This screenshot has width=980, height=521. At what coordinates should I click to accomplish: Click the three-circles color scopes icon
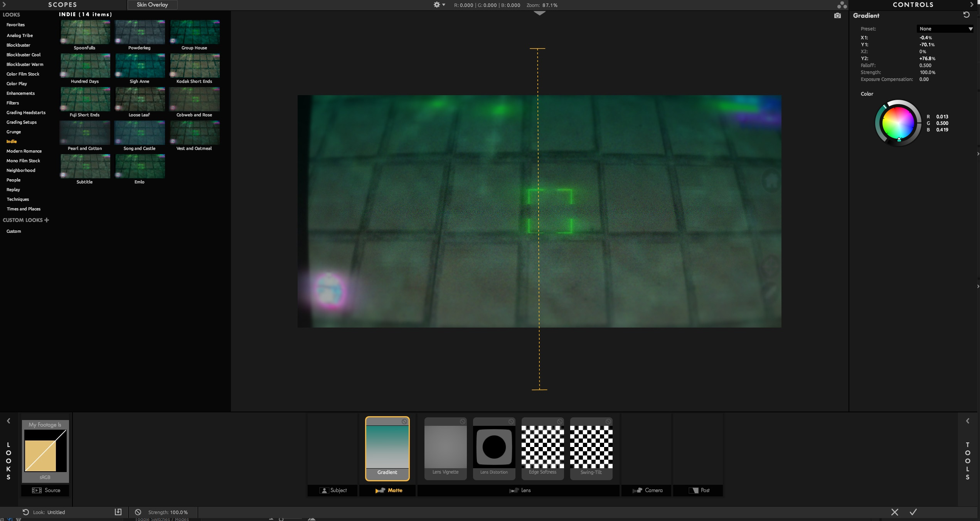pos(842,5)
